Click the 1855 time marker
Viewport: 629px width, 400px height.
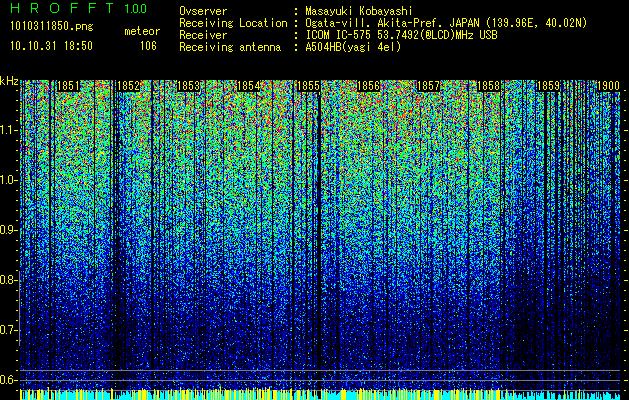pyautogui.click(x=308, y=86)
